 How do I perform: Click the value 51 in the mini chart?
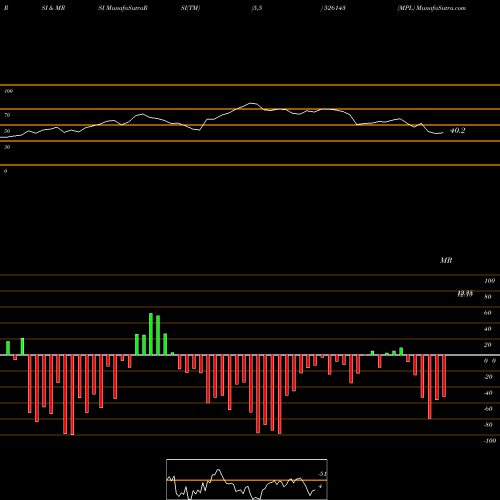tap(322, 474)
